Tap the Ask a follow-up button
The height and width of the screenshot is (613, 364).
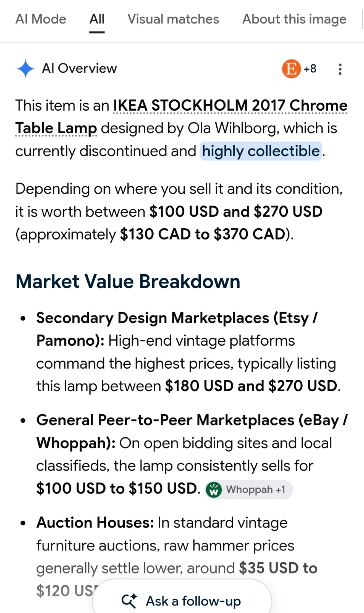click(182, 601)
